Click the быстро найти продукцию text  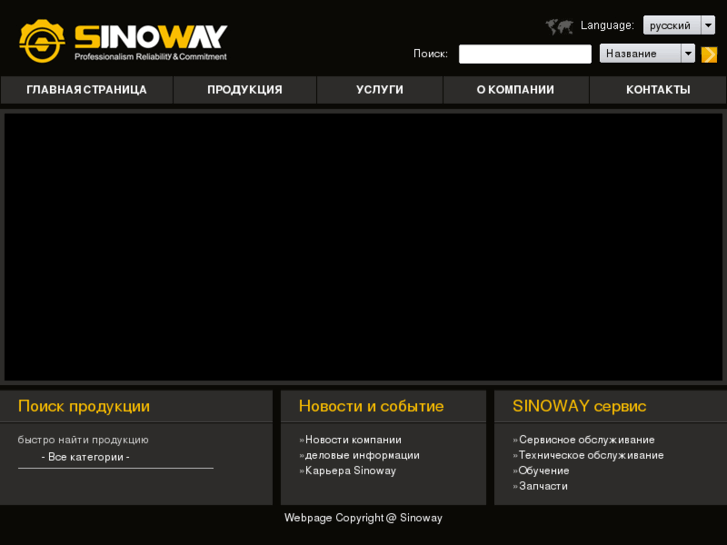[83, 440]
